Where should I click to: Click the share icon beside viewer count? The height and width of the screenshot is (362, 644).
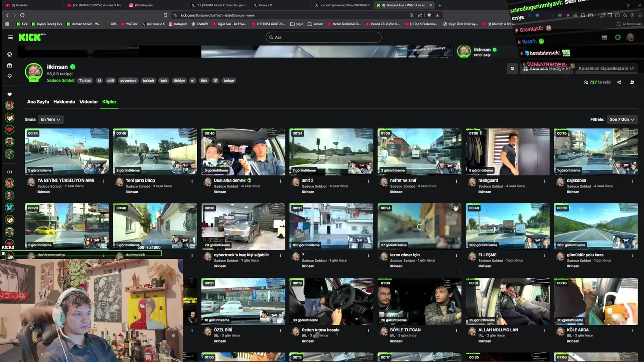tap(619, 82)
